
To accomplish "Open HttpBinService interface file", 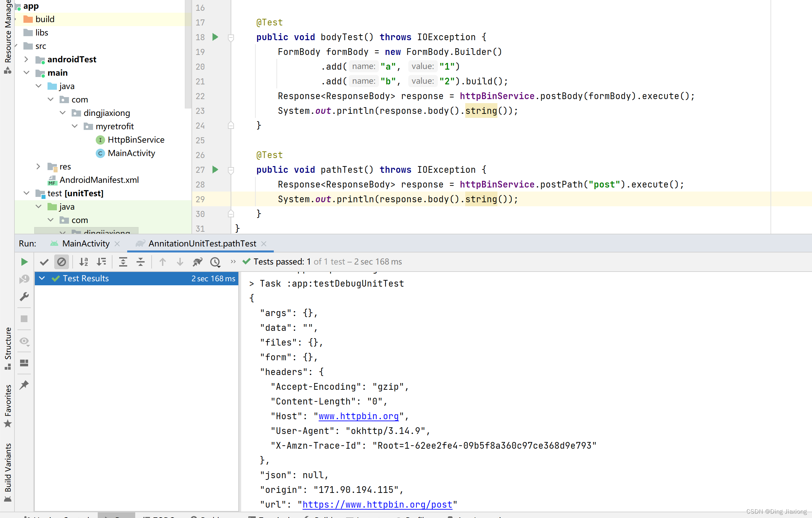I will pos(136,140).
